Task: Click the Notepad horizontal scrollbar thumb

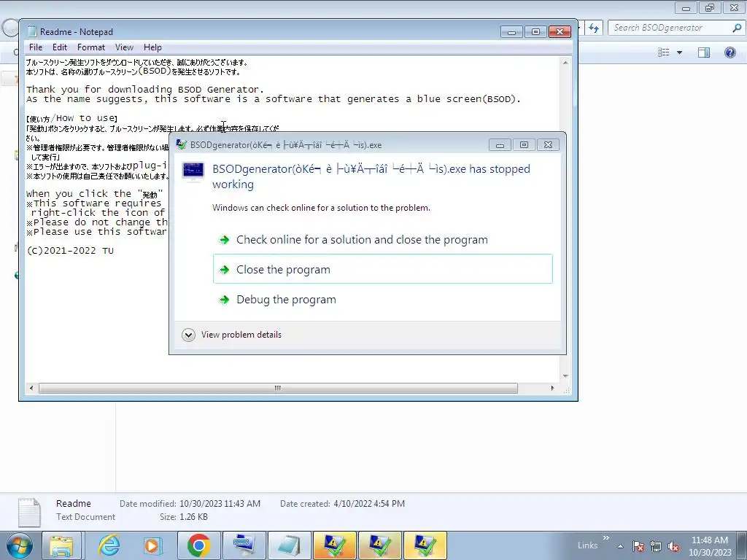Action: pyautogui.click(x=278, y=388)
